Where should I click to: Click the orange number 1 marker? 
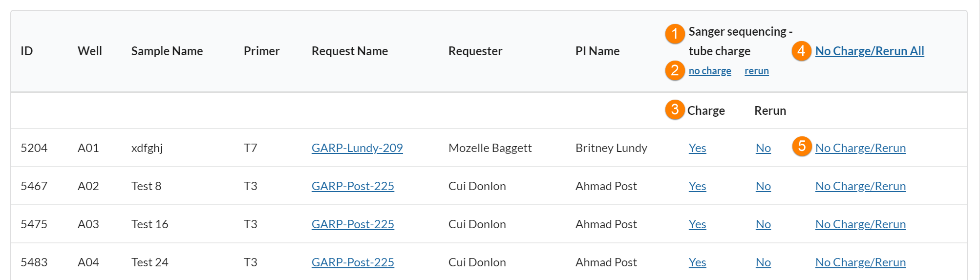point(675,34)
